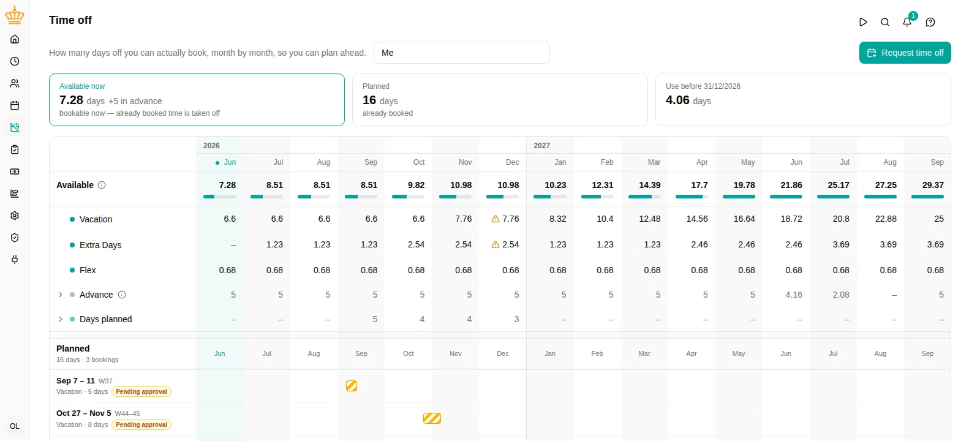Open the Me person selector
The height and width of the screenshot is (441, 980).
pyautogui.click(x=462, y=53)
